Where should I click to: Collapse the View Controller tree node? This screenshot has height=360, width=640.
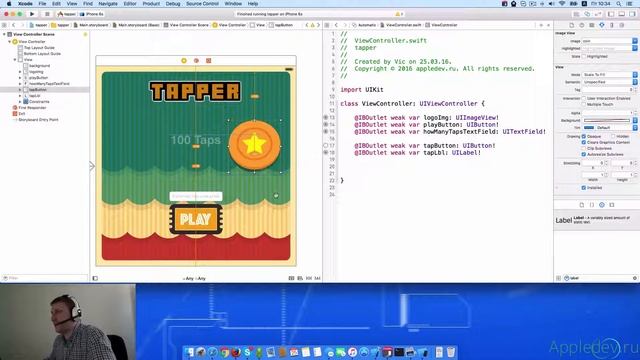tap(10, 42)
